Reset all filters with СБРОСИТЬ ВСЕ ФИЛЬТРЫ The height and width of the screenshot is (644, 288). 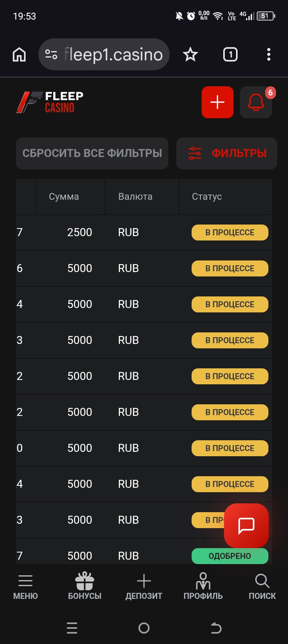point(92,153)
